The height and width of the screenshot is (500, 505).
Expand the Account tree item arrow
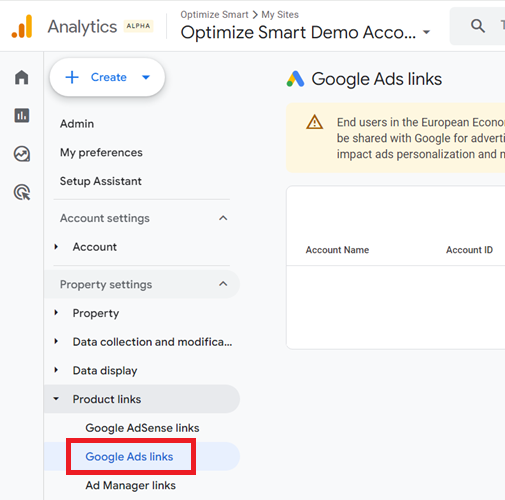click(56, 247)
